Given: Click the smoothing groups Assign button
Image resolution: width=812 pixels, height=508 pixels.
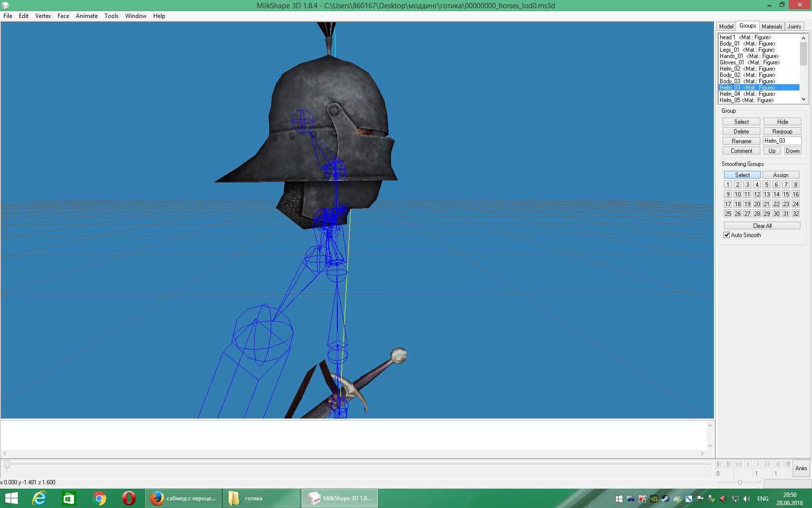Looking at the screenshot, I should pyautogui.click(x=781, y=175).
